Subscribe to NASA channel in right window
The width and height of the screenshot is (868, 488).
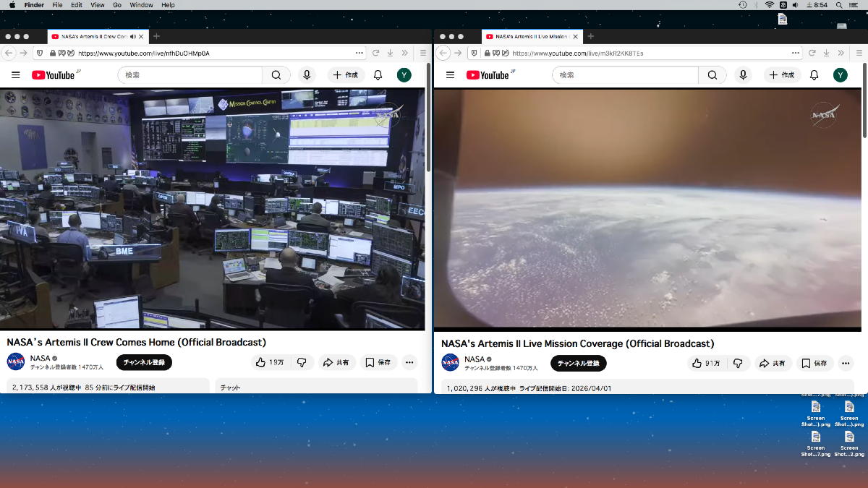579,363
